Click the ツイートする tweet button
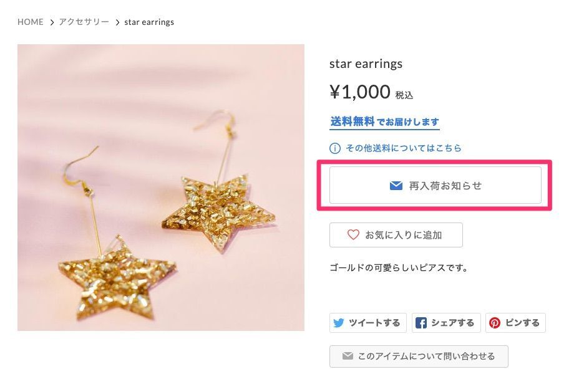 point(368,323)
